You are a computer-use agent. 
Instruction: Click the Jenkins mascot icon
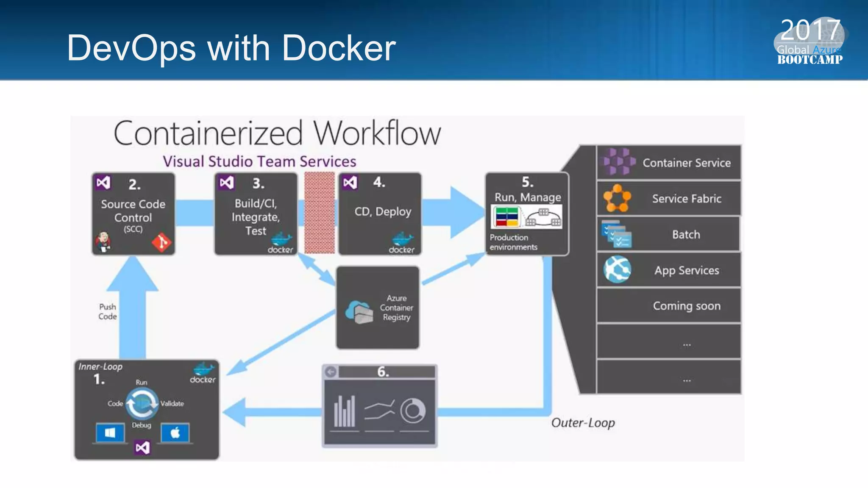point(103,242)
